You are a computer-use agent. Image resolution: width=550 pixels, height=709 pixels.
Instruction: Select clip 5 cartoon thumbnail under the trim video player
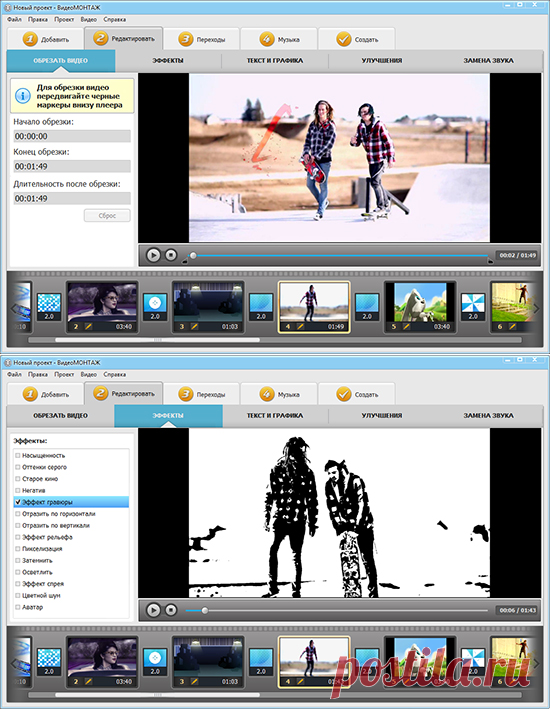click(420, 303)
